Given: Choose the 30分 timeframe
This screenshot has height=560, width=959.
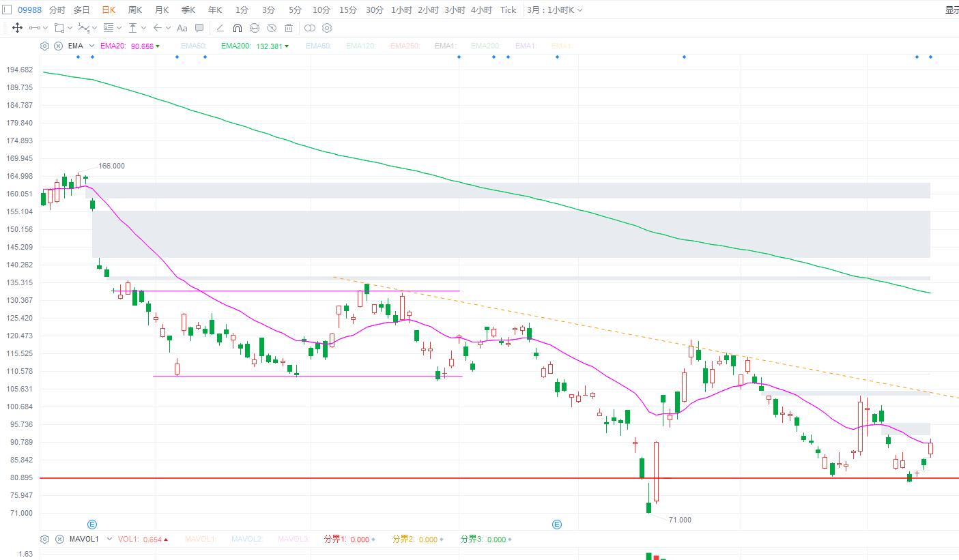Looking at the screenshot, I should click(375, 10).
